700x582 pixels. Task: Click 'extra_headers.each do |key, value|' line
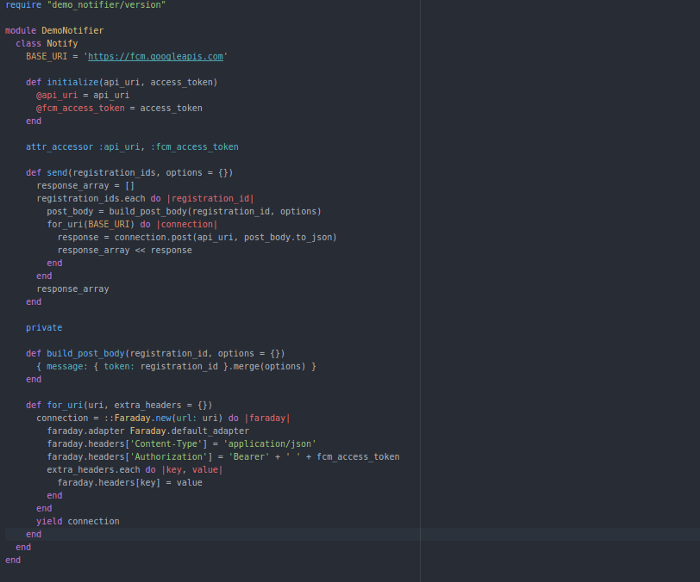135,470
